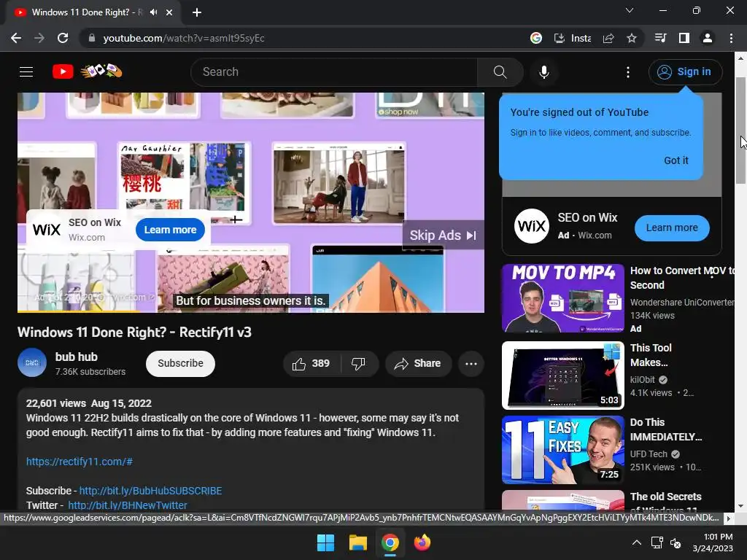Open Chrome three-dot customize menu
This screenshot has width=747, height=560.
click(x=731, y=38)
